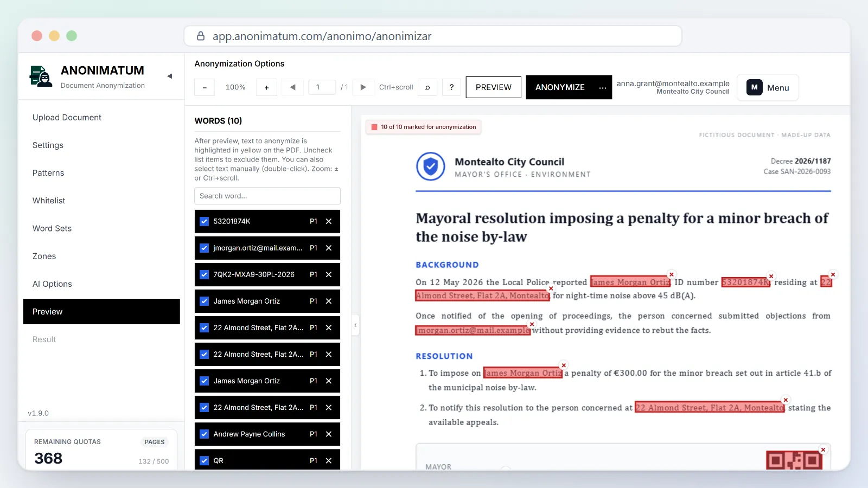The height and width of the screenshot is (488, 868).
Task: Remove jmorgan.ortiz@mail.exam... entry with X
Action: coord(329,248)
